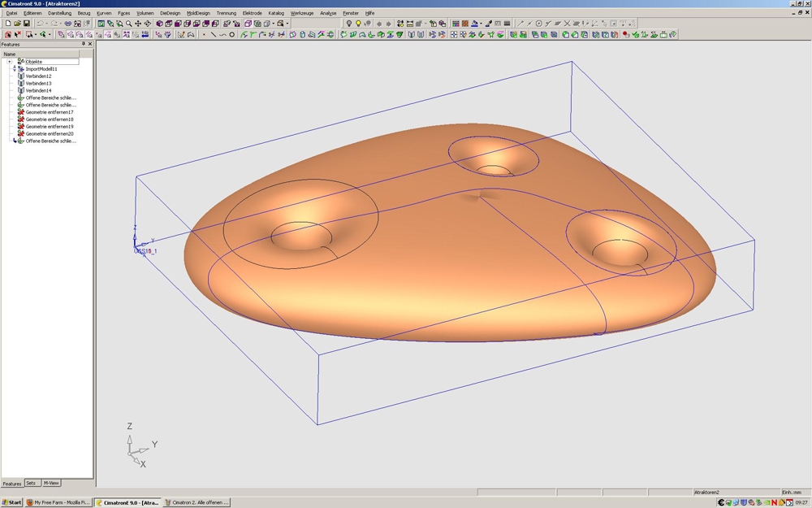
Task: Select Geometrie entfernen18 feature
Action: tap(50, 119)
